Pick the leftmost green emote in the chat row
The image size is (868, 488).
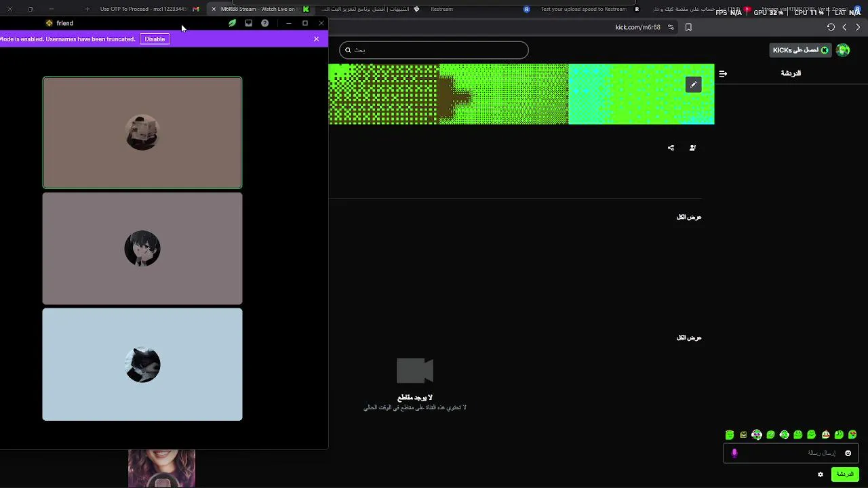[730, 435]
